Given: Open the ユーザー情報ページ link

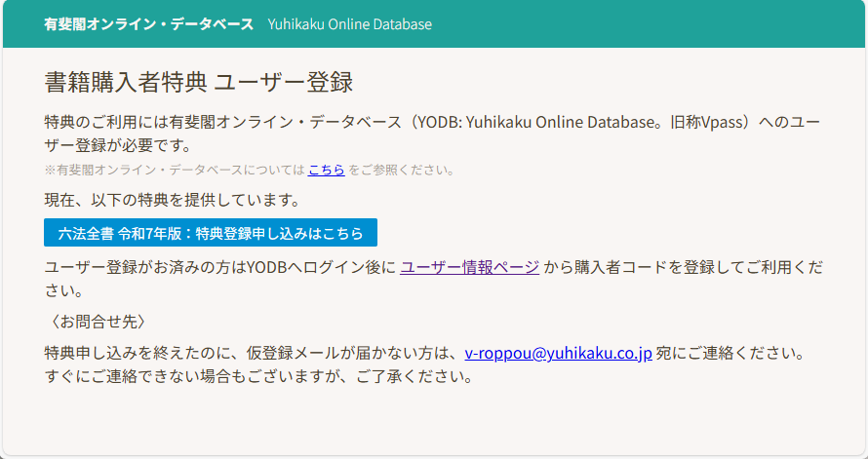Looking at the screenshot, I should (469, 268).
